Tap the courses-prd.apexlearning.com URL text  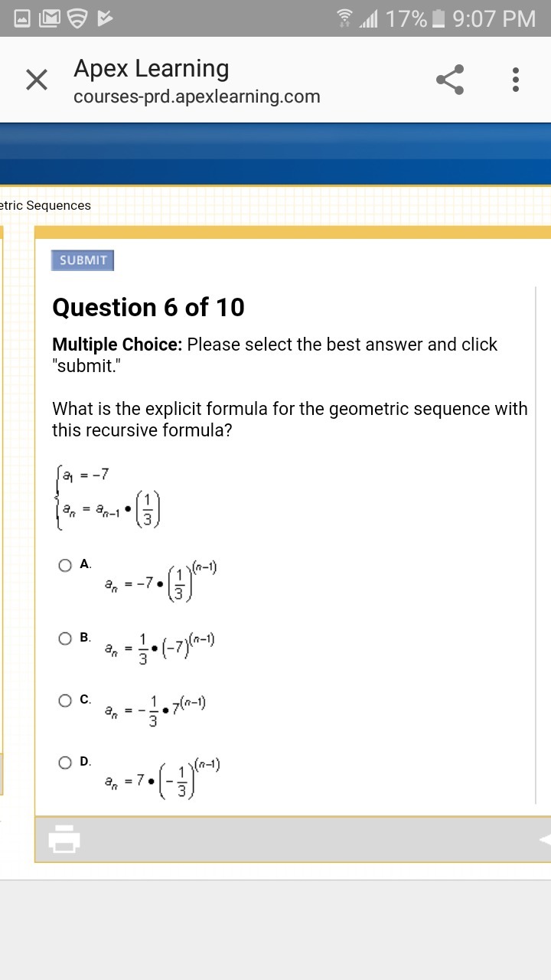197,97
